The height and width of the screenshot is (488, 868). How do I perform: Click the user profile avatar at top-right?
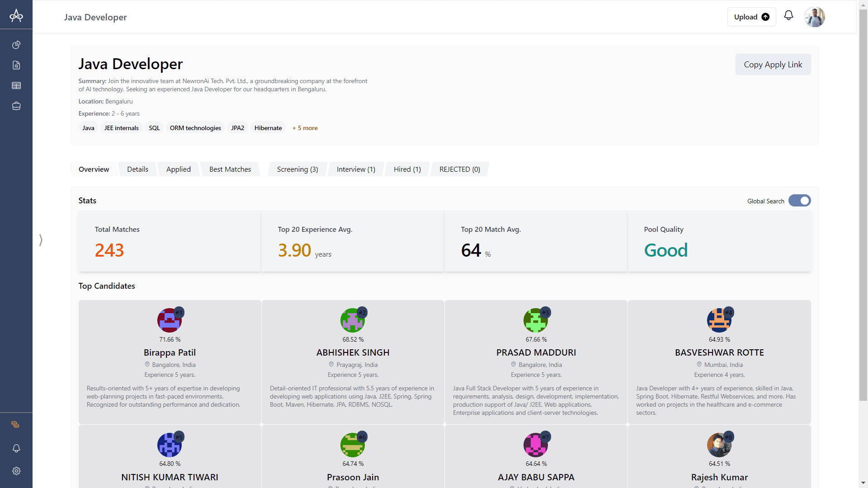tap(815, 16)
